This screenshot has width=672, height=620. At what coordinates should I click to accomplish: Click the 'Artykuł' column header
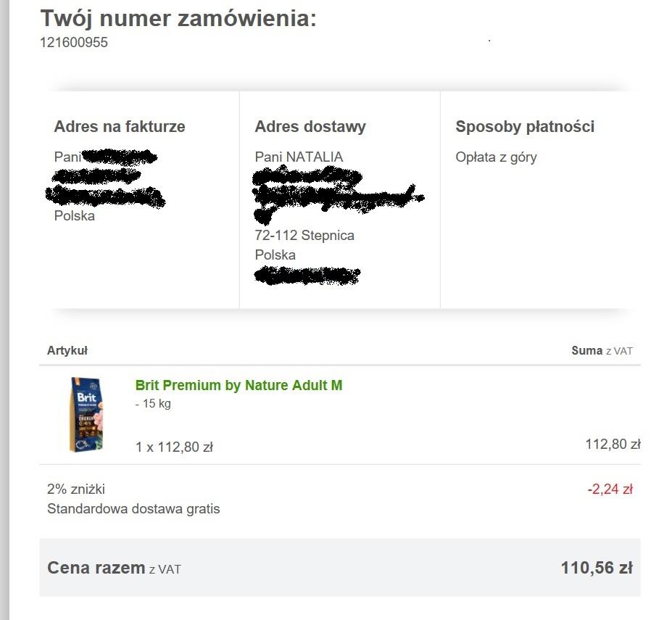click(x=67, y=351)
